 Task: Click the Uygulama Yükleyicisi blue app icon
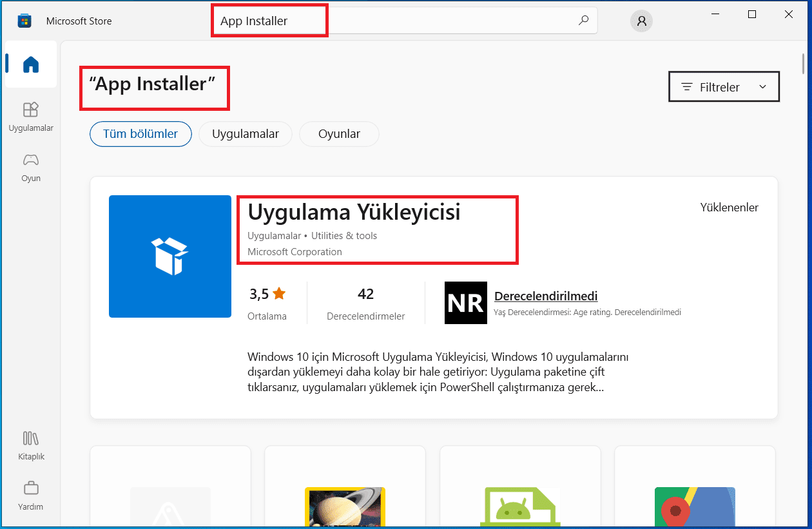170,256
